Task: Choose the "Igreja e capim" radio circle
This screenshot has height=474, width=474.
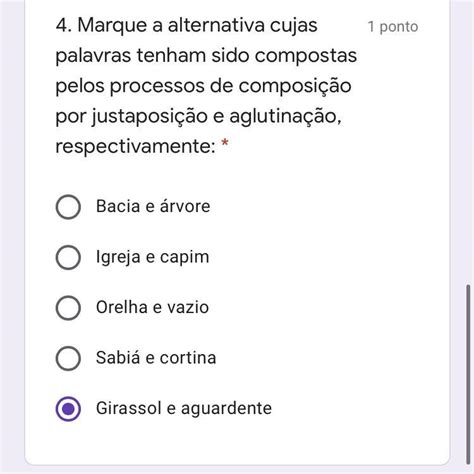Action: [x=68, y=257]
